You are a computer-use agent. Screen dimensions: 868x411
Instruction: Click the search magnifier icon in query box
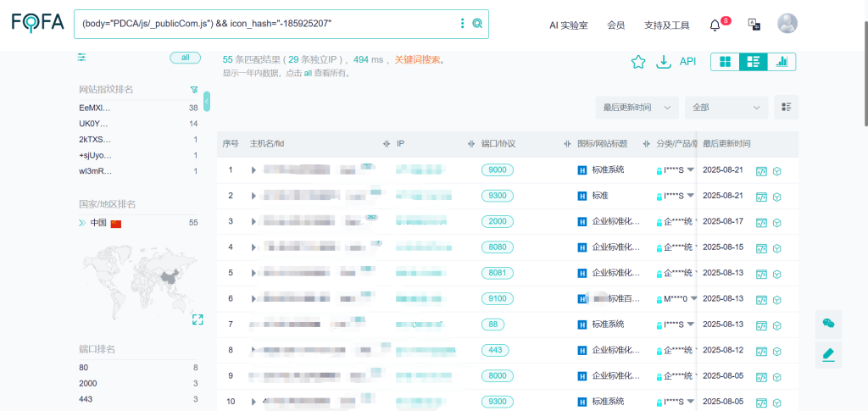pos(477,24)
